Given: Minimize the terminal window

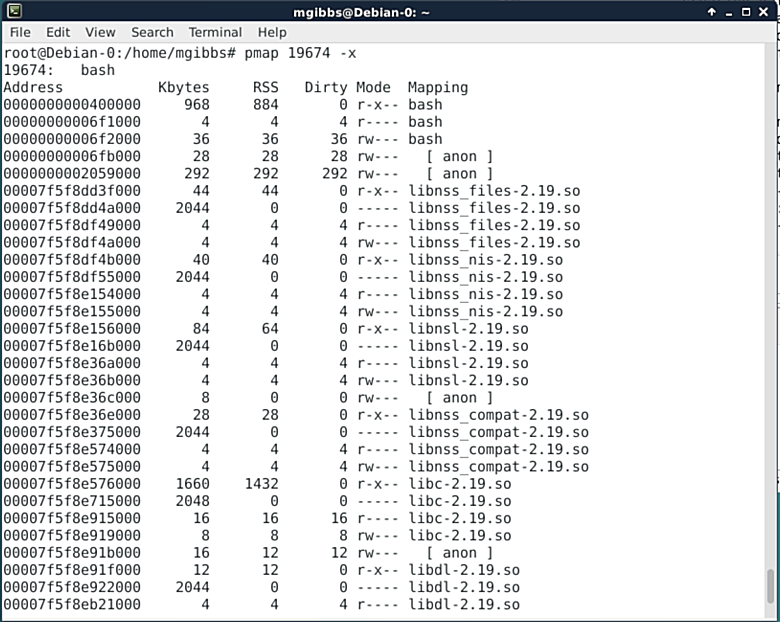Looking at the screenshot, I should pos(729,11).
